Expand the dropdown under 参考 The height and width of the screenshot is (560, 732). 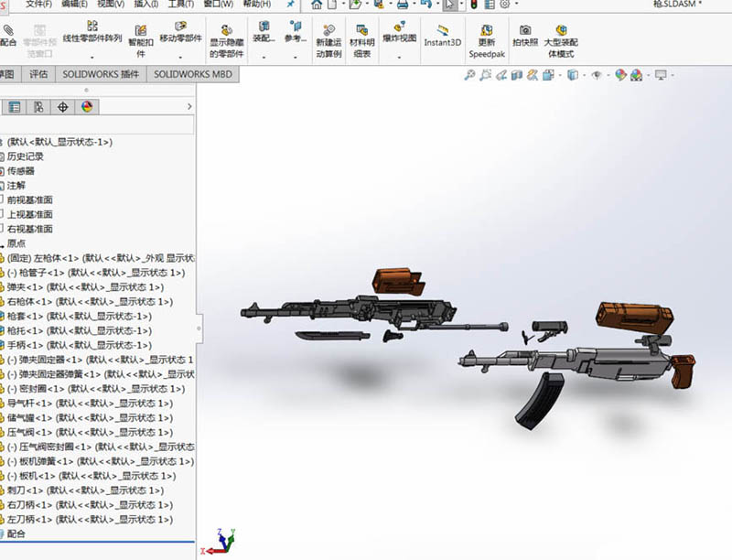pos(295,58)
